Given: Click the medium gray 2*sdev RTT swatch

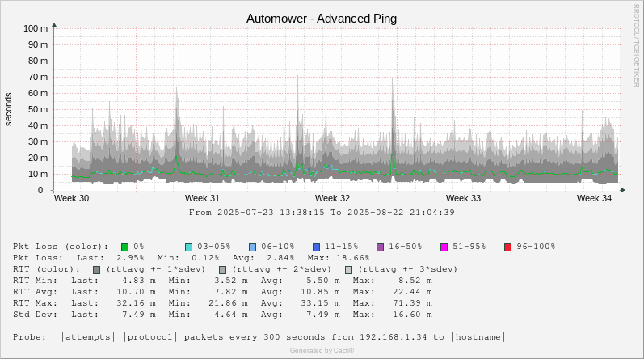Looking at the screenshot, I should click(x=222, y=270).
